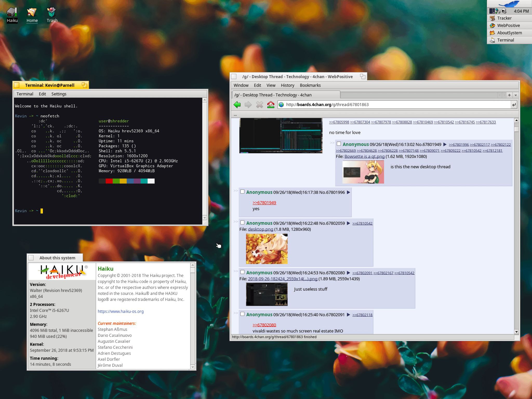The width and height of the screenshot is (532, 399).
Task: Click the Back arrow in WebPositive
Action: (x=237, y=105)
